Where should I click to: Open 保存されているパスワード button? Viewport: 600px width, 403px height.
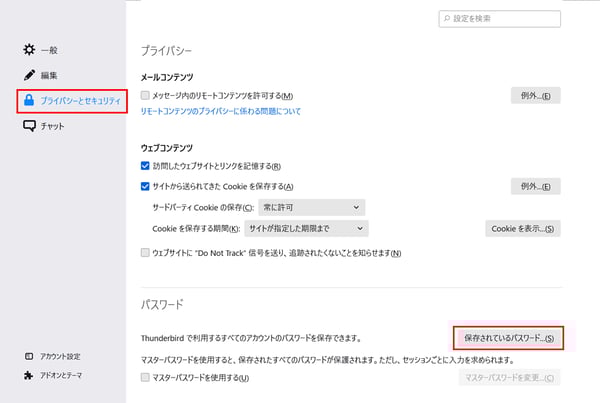[510, 338]
